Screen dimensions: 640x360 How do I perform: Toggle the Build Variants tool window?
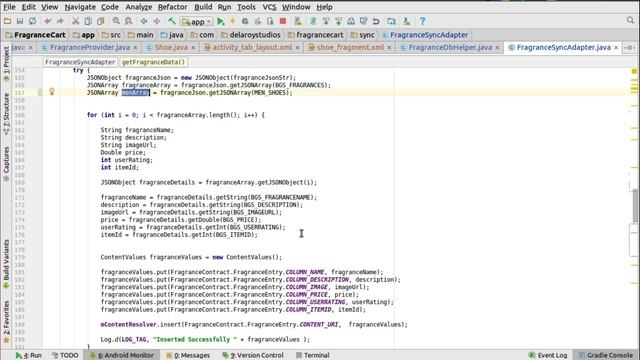point(6,264)
